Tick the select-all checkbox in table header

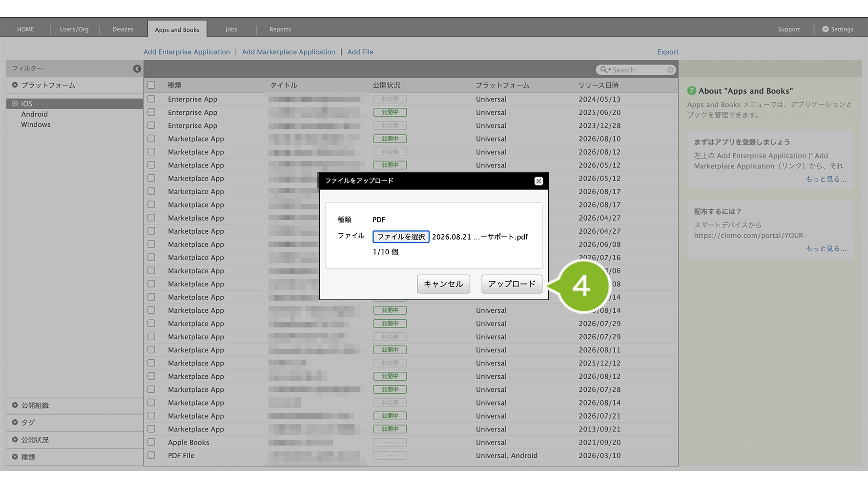(151, 85)
